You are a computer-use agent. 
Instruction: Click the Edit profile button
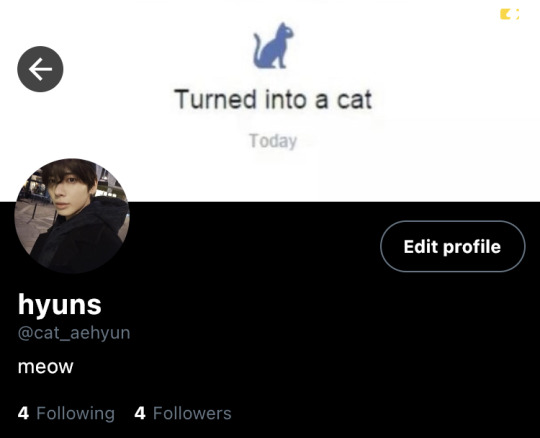(x=453, y=246)
